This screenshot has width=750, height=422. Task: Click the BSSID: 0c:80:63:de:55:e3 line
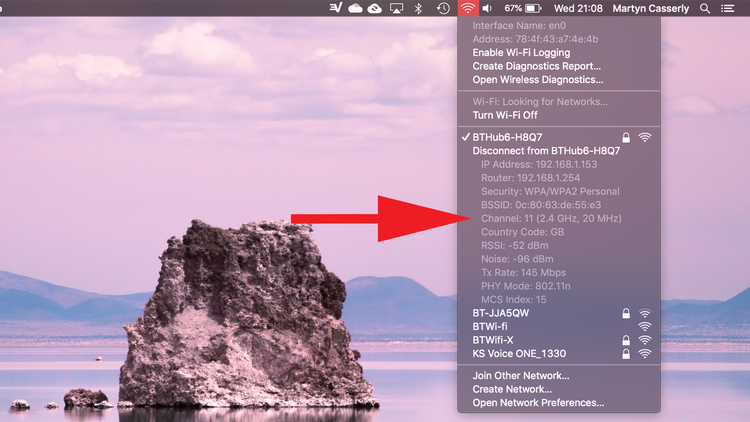point(541,205)
